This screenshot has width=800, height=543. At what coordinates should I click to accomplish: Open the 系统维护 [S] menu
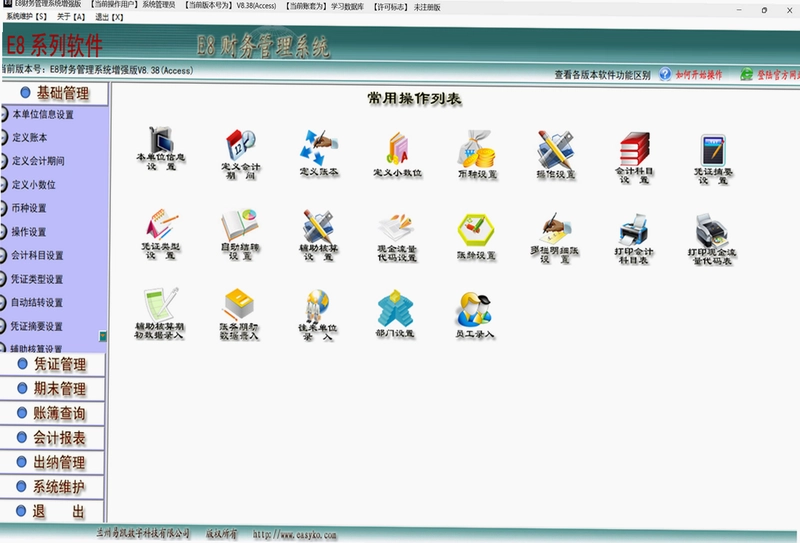27,17
